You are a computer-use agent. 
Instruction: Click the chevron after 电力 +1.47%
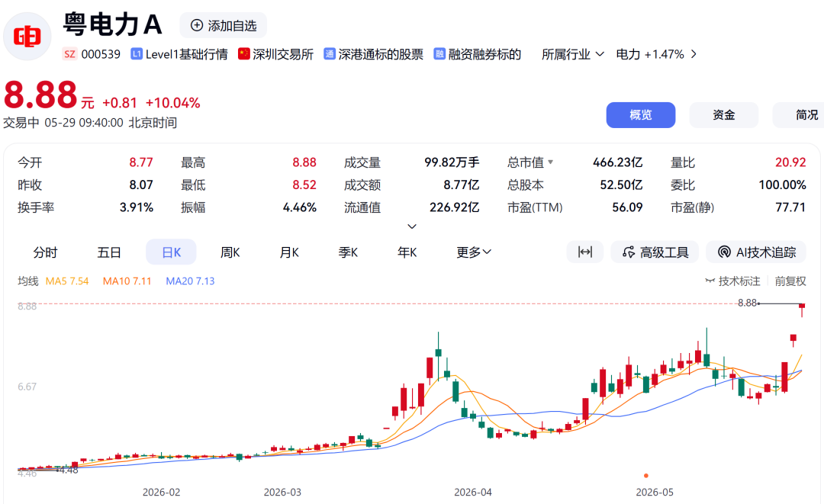694,54
